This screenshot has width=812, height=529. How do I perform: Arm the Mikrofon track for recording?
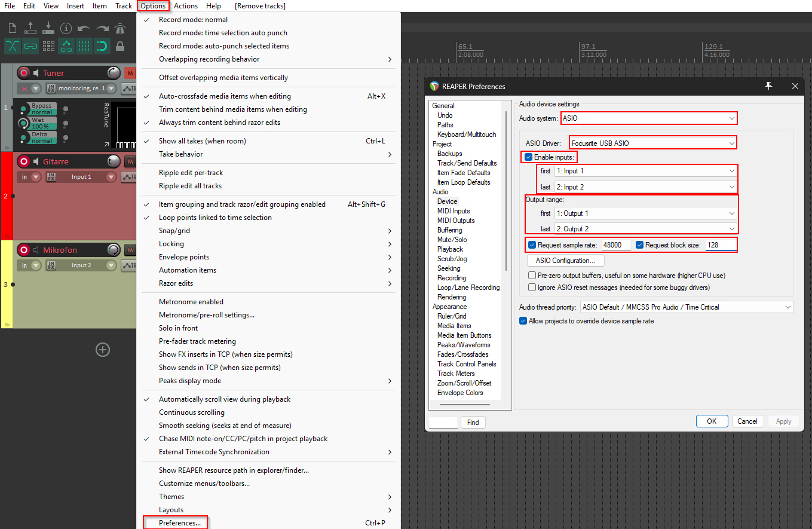[24, 250]
